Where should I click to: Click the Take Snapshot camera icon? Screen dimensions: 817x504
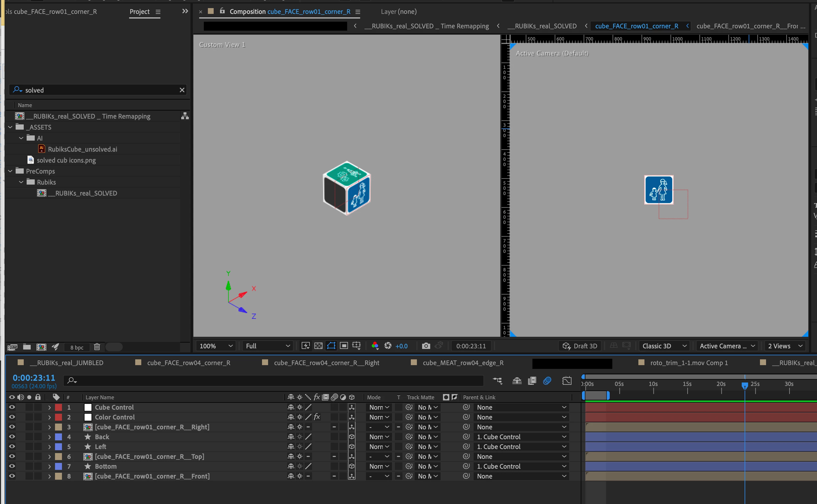click(426, 346)
